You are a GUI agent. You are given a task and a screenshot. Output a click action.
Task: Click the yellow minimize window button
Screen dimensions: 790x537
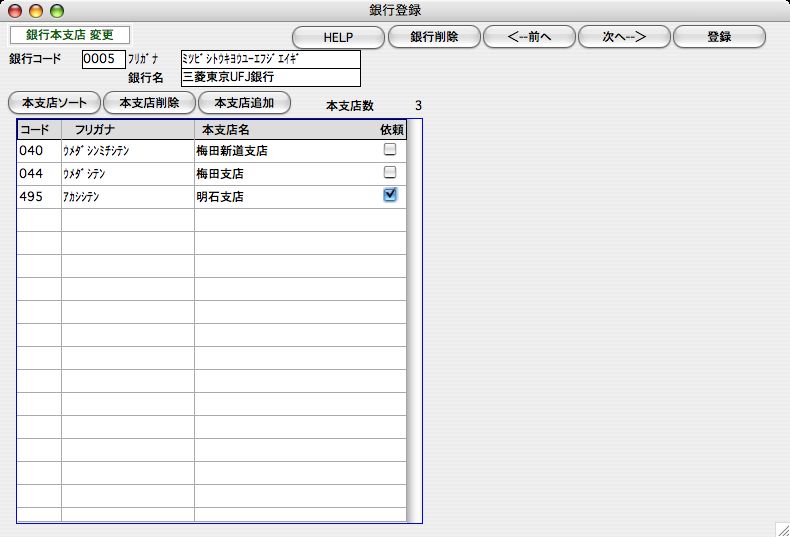[37, 10]
